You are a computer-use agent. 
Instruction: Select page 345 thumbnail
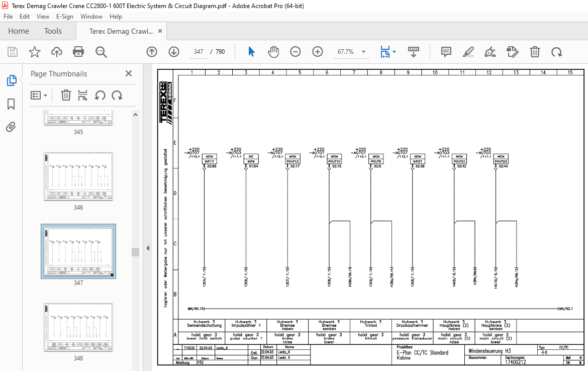coord(78,118)
